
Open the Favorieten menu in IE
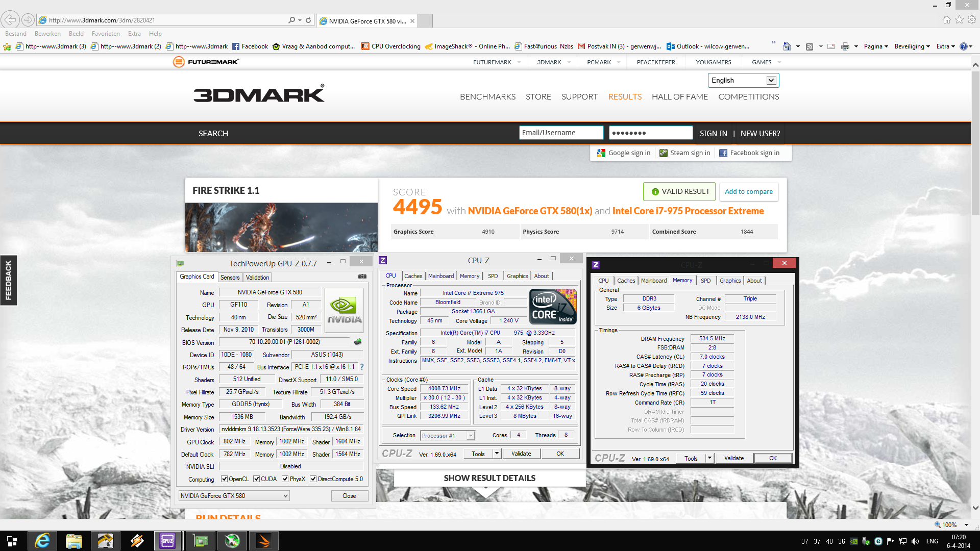point(106,34)
